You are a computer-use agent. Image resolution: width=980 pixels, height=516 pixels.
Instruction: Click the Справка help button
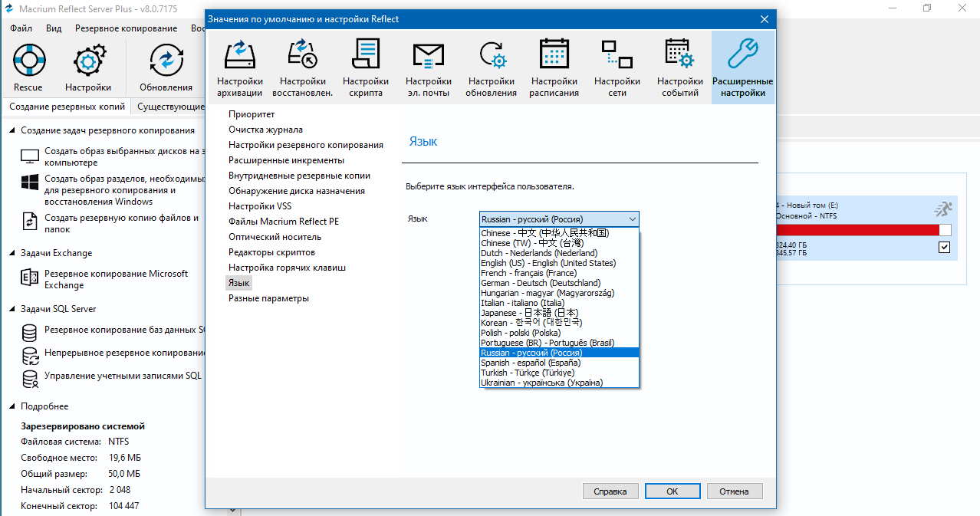tap(610, 491)
